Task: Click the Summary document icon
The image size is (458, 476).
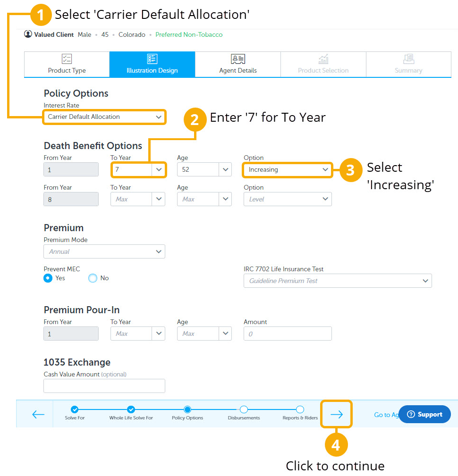Action: (408, 59)
